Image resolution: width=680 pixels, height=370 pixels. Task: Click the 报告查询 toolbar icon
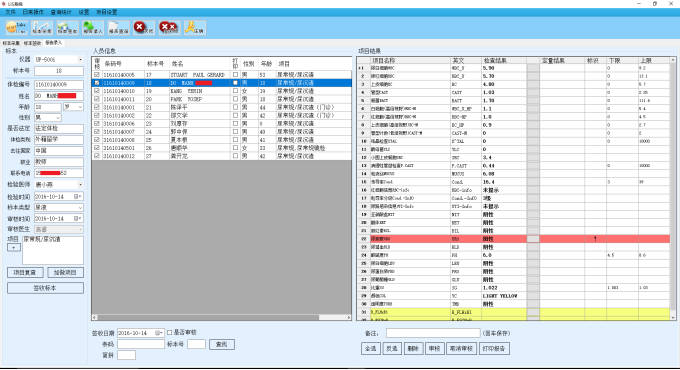[118, 28]
